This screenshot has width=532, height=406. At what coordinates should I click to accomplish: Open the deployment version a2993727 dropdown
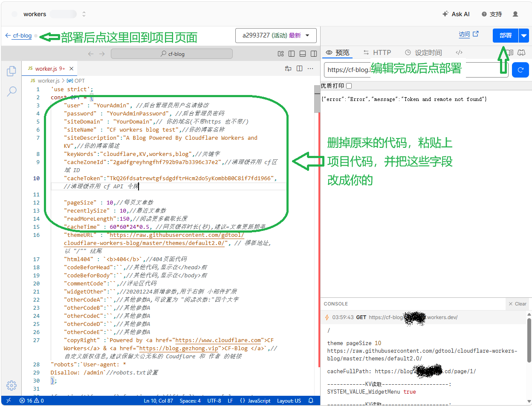point(276,35)
